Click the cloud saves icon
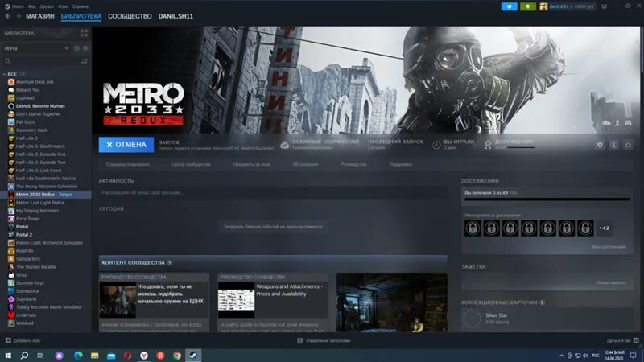644x362 pixels. (284, 145)
